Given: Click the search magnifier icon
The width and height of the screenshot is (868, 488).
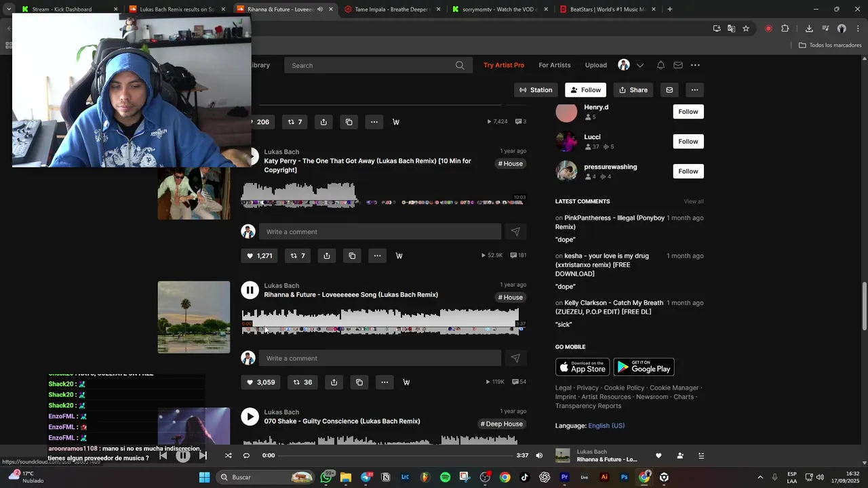Looking at the screenshot, I should pyautogui.click(x=460, y=65).
